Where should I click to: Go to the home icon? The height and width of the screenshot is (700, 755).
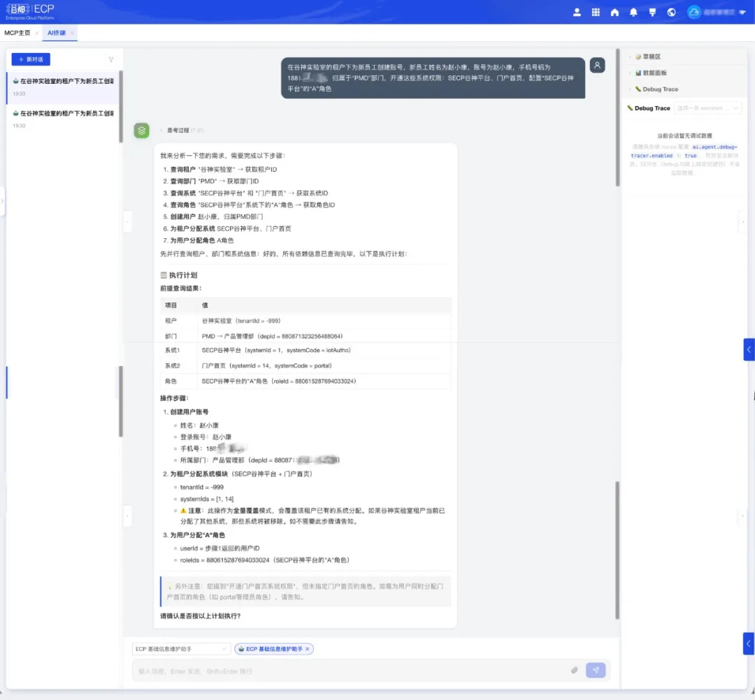(615, 13)
